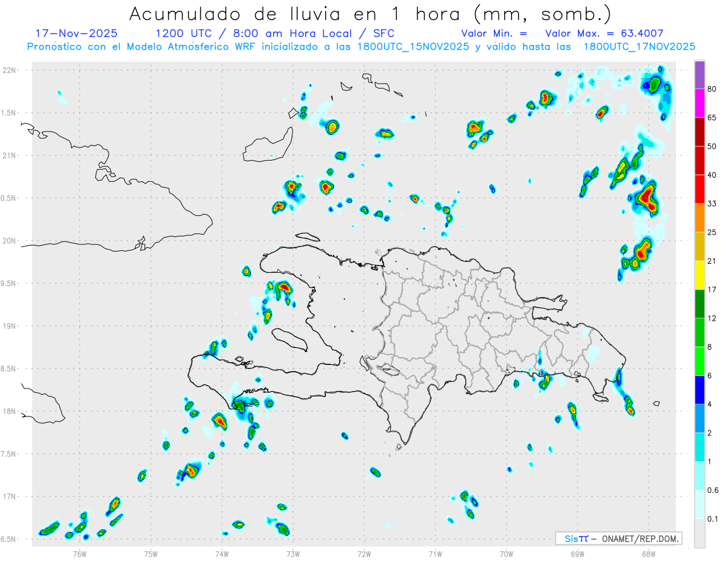Click the latitude label "19N"
Screen dimensions: 728x562
point(10,326)
